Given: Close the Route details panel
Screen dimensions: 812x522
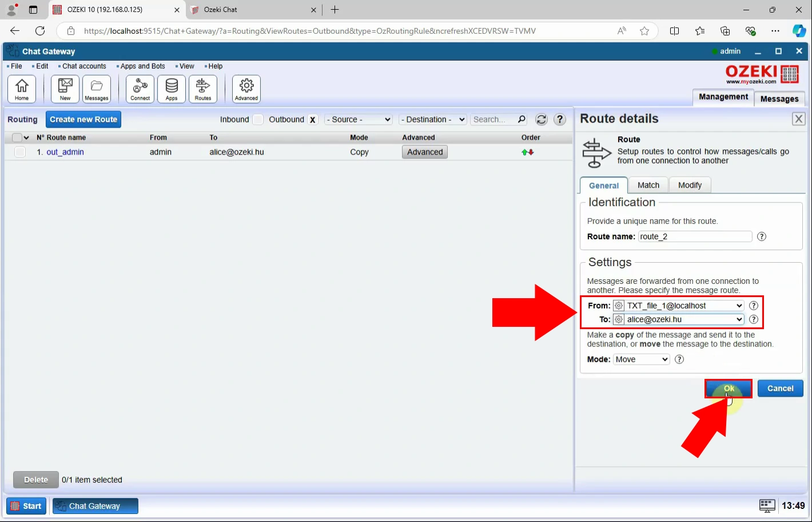Looking at the screenshot, I should pos(799,118).
